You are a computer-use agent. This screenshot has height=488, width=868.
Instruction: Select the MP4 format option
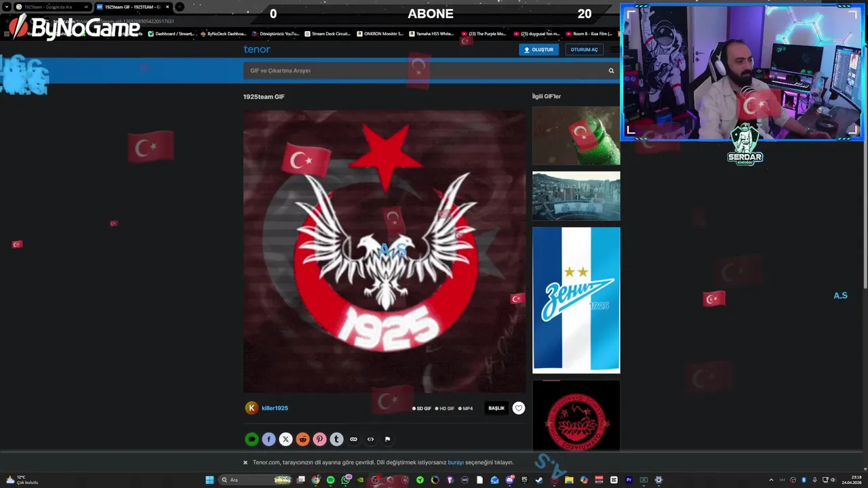point(466,409)
